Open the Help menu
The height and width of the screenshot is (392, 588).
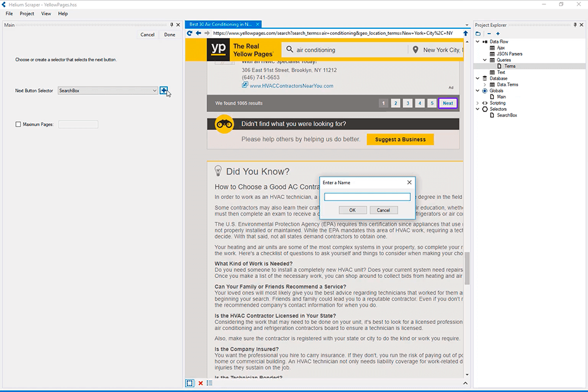tap(62, 13)
